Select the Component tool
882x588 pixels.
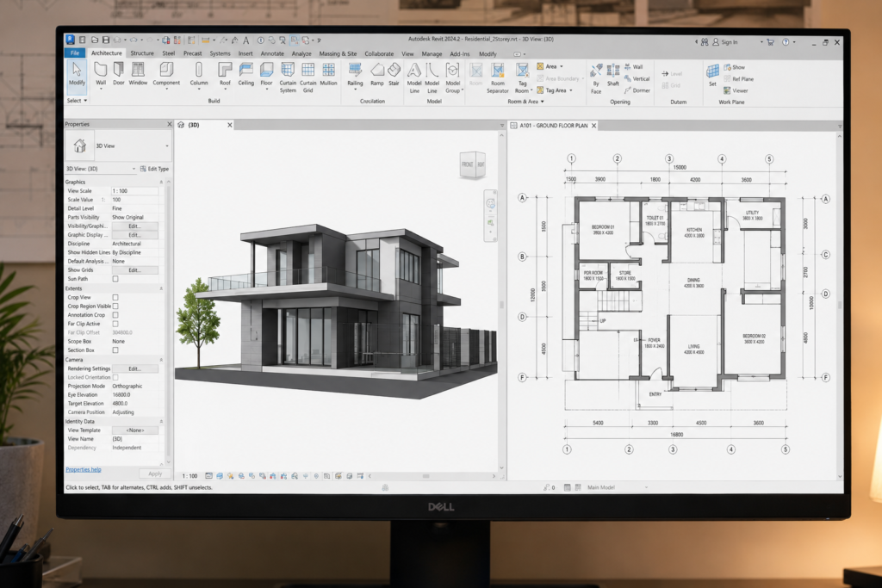click(166, 74)
